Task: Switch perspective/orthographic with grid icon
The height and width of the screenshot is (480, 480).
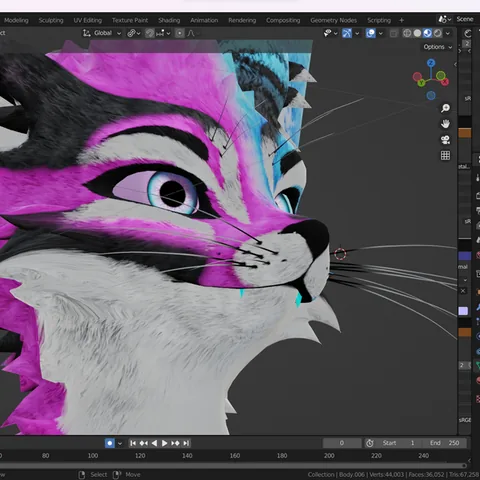Action: tap(445, 155)
